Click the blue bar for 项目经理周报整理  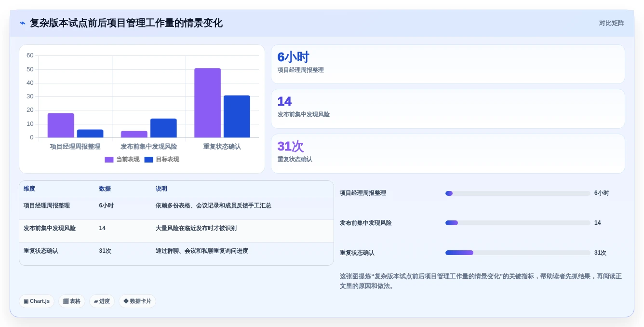click(90, 134)
